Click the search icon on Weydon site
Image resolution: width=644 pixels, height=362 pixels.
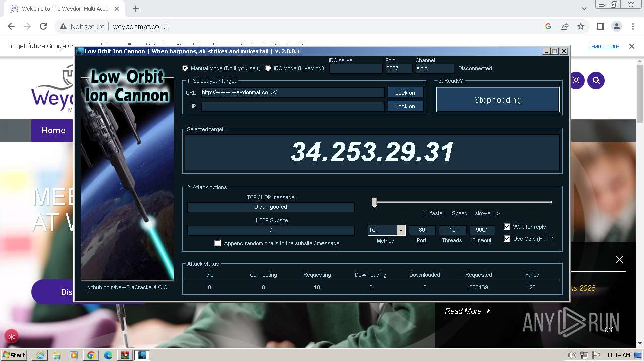(596, 80)
